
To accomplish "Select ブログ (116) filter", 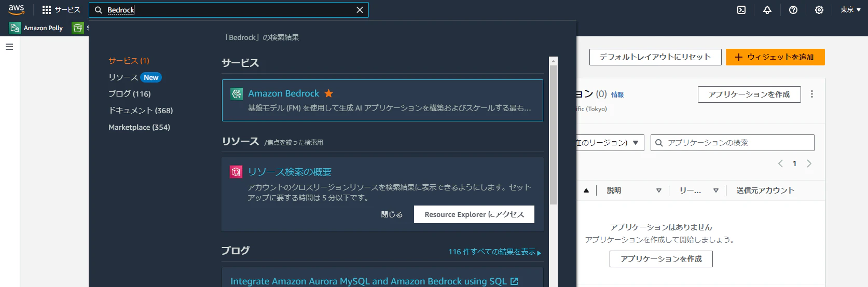I will tap(129, 94).
